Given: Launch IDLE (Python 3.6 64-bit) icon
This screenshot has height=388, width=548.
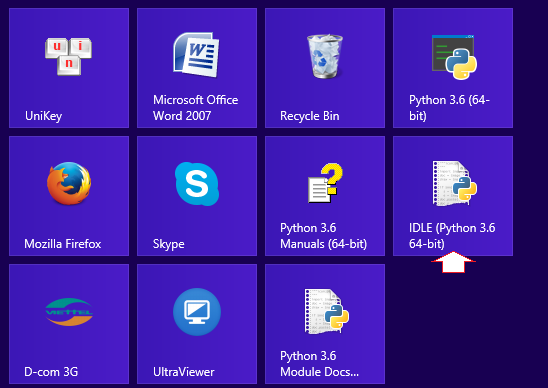Looking at the screenshot, I should click(454, 183).
